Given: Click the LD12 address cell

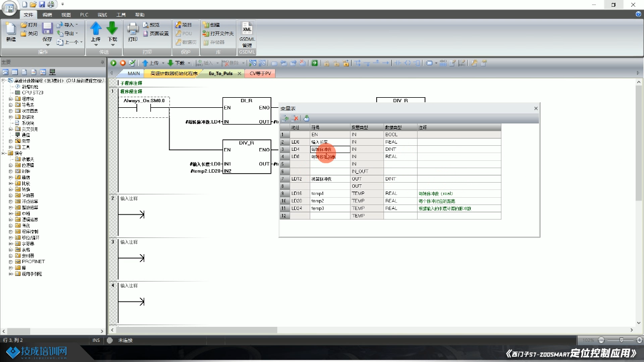Looking at the screenshot, I should coord(300,179).
